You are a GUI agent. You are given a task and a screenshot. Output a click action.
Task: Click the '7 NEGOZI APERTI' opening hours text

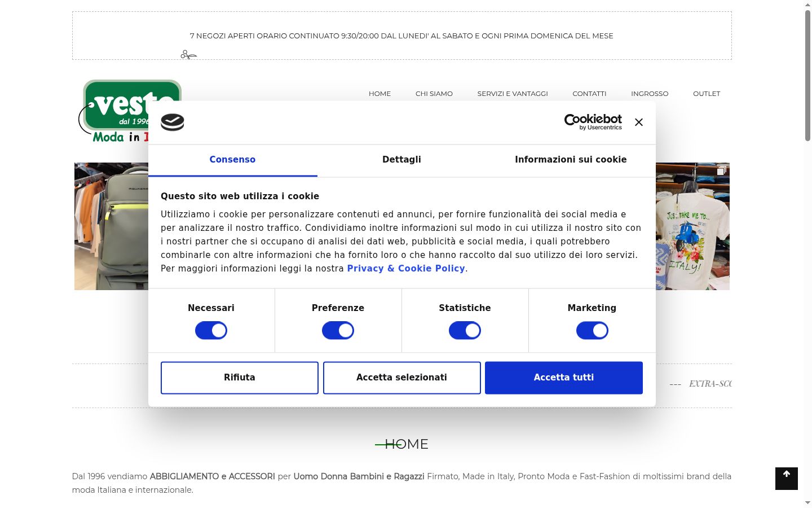401,36
